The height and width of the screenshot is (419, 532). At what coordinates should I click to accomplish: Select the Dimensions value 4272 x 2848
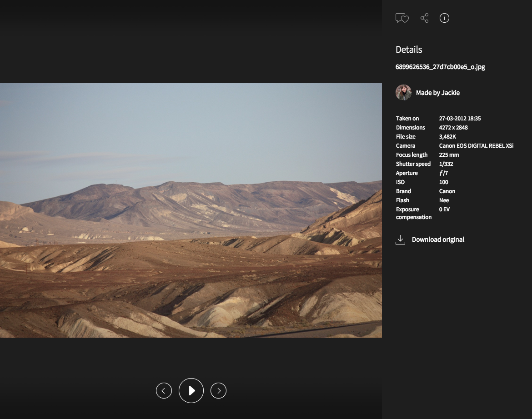(453, 127)
